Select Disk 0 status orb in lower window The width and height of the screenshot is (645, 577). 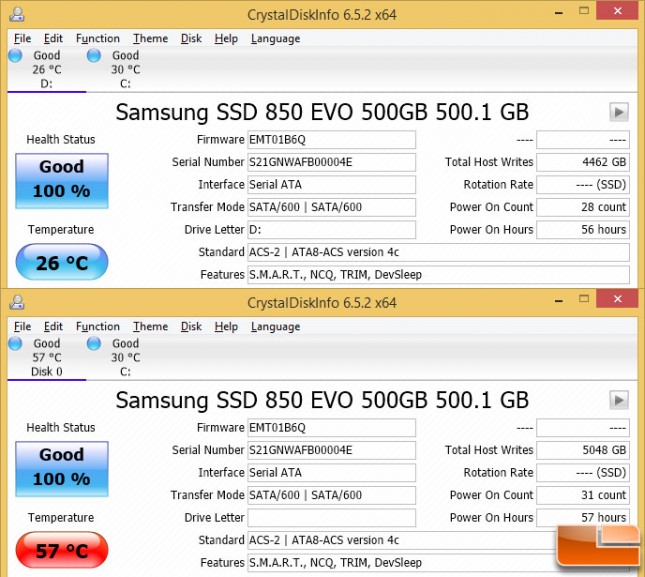pos(15,343)
